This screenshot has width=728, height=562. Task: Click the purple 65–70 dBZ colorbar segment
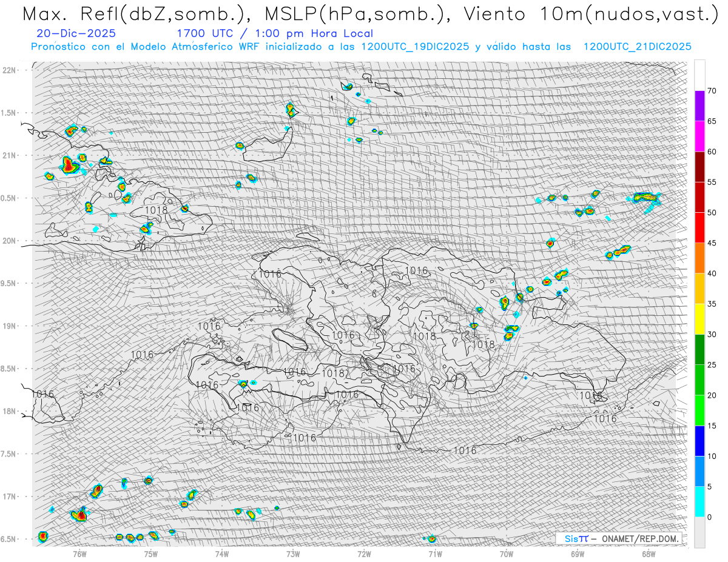pyautogui.click(x=699, y=106)
